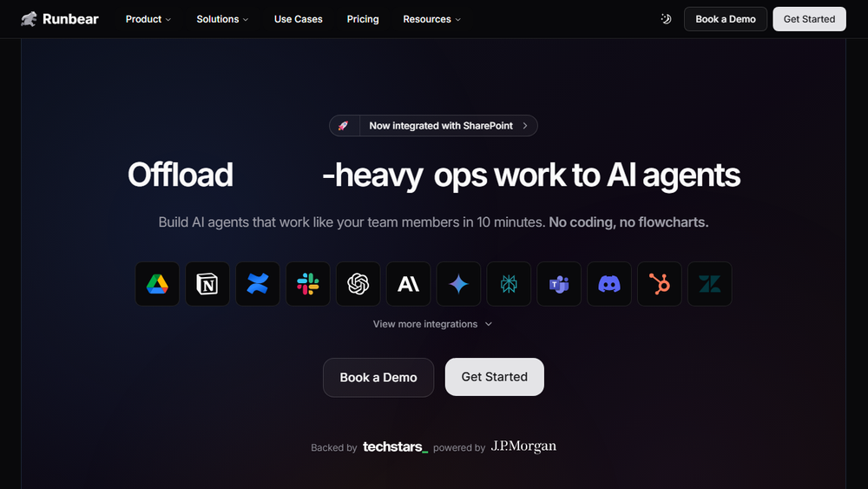Click the OpenAI integration icon
868x489 pixels.
(x=358, y=284)
